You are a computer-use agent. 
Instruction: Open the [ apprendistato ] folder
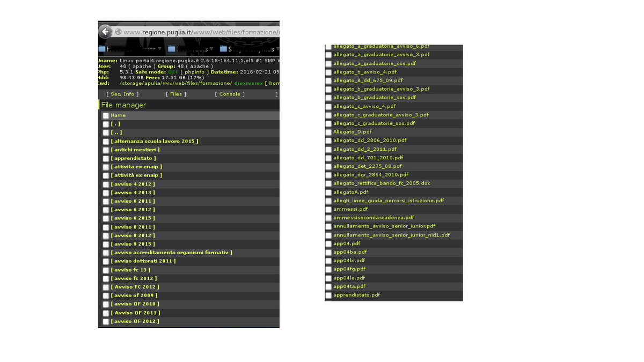(133, 158)
